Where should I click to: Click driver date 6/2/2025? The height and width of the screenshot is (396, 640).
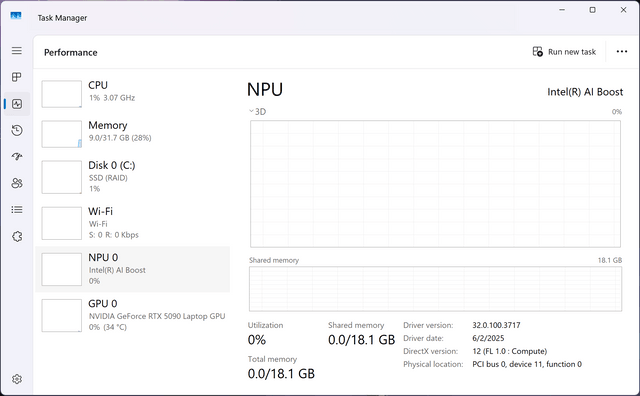[488, 338]
